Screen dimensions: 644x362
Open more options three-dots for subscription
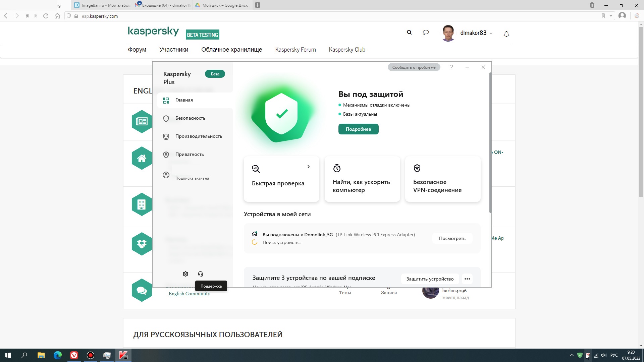point(467,279)
